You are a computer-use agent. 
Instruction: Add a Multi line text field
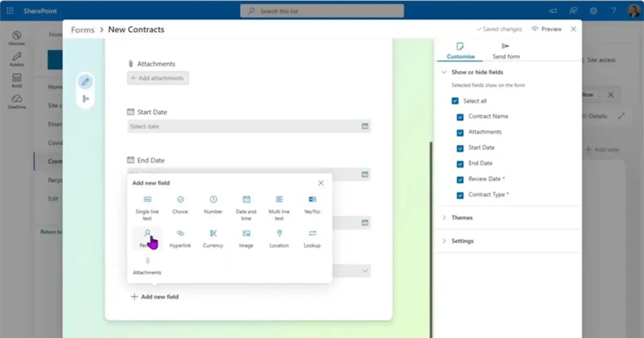pyautogui.click(x=279, y=208)
